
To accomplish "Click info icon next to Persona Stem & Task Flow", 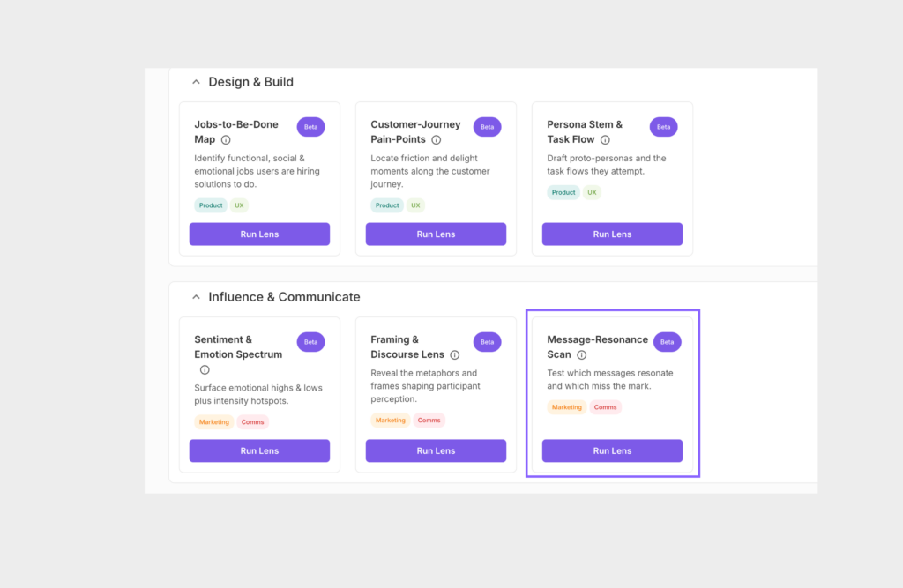I will coord(605,140).
